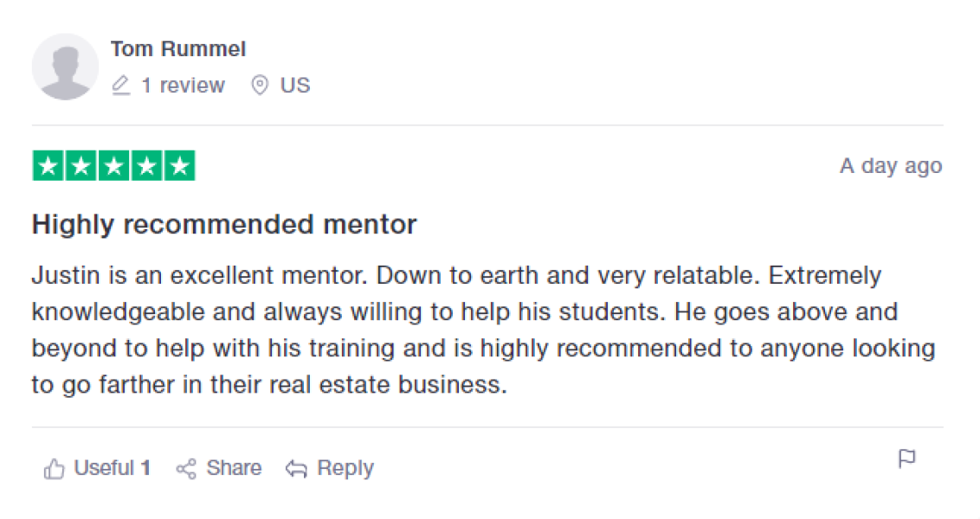Click the "Share" text label
This screenshot has height=519, width=980.
234,469
